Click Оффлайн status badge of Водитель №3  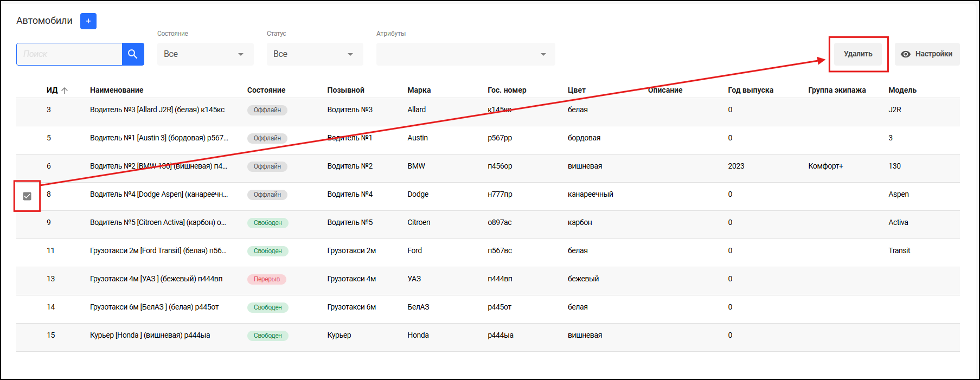(x=267, y=110)
